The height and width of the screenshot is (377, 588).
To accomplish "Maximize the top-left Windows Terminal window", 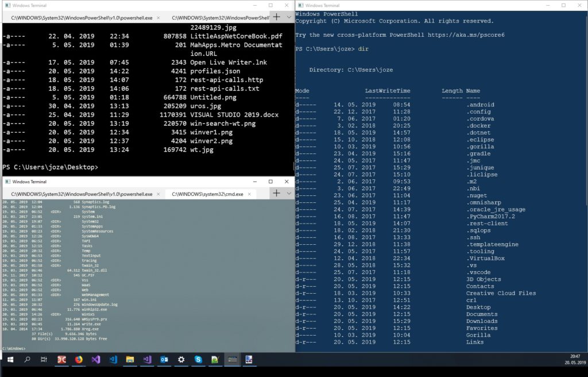I will tap(270, 5).
